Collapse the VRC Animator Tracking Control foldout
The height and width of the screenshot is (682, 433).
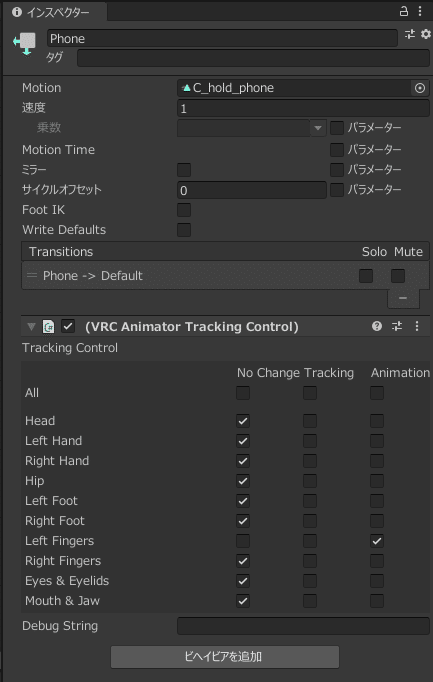point(31,326)
